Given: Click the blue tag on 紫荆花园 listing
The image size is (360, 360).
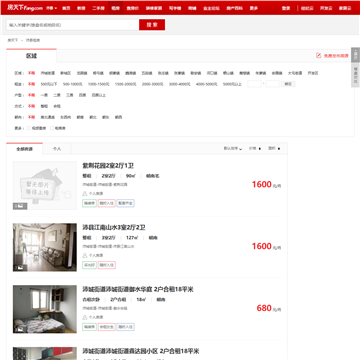Looking at the screenshot, I should coord(126,203).
